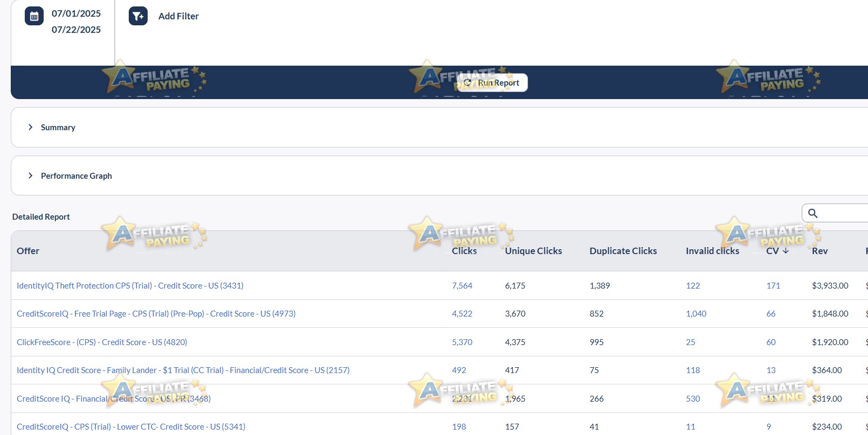Click the refresh icon on Run Report

pyautogui.click(x=467, y=83)
